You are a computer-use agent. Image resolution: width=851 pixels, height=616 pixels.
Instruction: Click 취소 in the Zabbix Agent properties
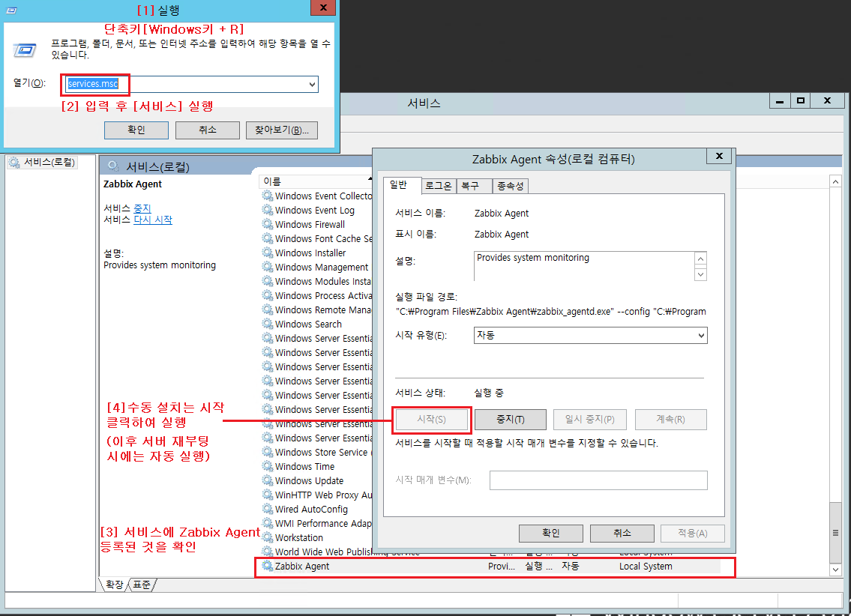(x=622, y=533)
